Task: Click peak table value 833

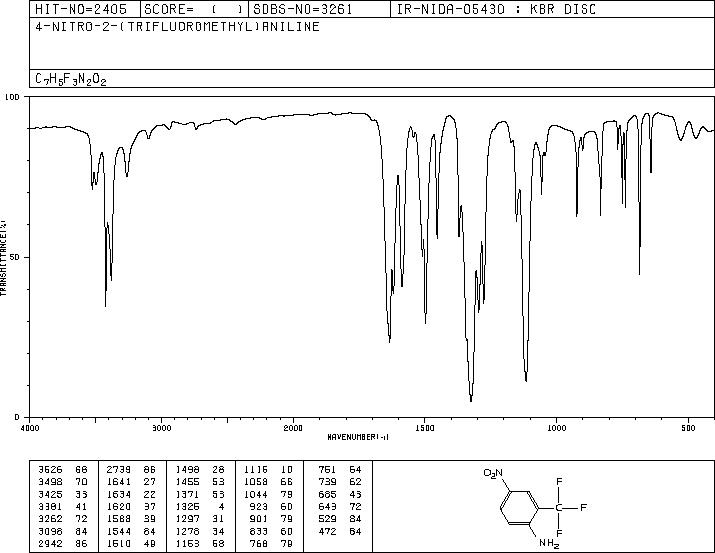Action: (x=259, y=531)
